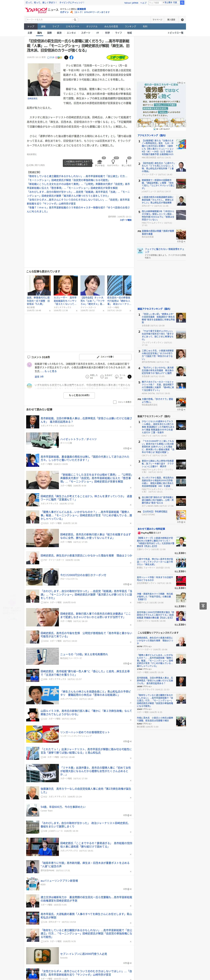
Task: Select 国際 category in sub navigation
Action: tap(49, 33)
